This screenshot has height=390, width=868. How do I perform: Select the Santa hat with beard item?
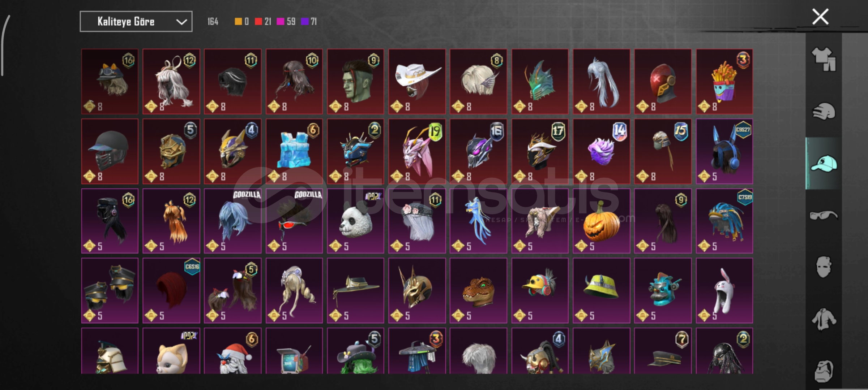pos(233,351)
